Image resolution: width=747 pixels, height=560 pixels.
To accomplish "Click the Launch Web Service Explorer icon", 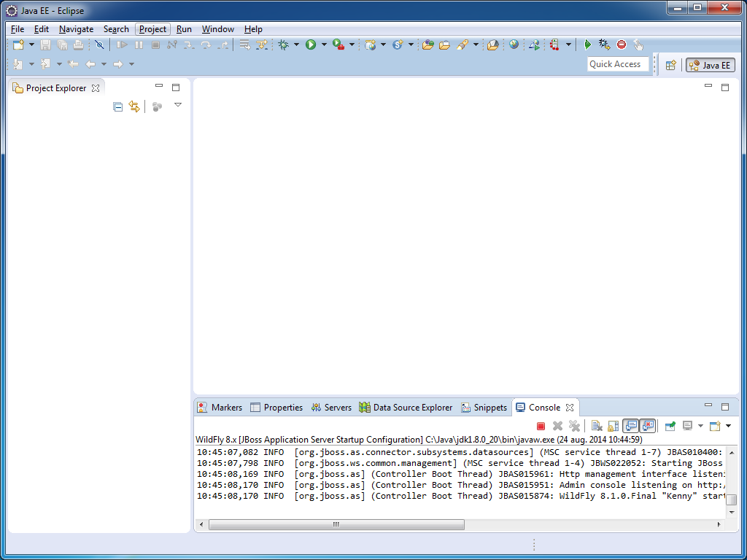I will click(x=534, y=44).
